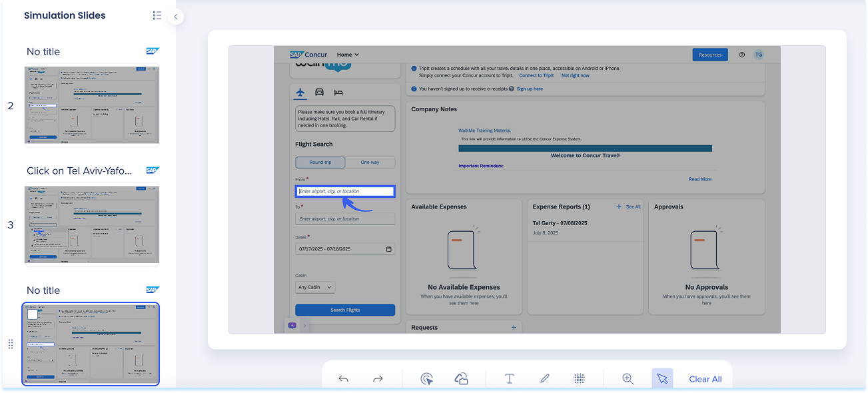868x393 pixels.
Task: Grab the drag handle beside selected slide
Action: click(11, 344)
